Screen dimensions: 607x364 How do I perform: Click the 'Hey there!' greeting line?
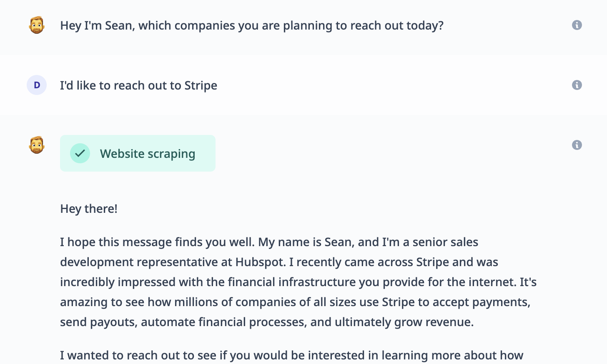pos(89,209)
